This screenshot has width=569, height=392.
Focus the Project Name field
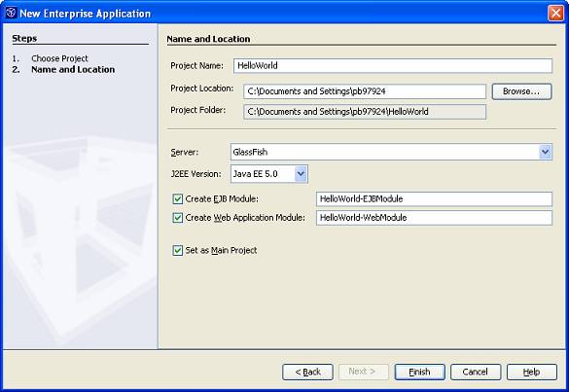point(393,66)
